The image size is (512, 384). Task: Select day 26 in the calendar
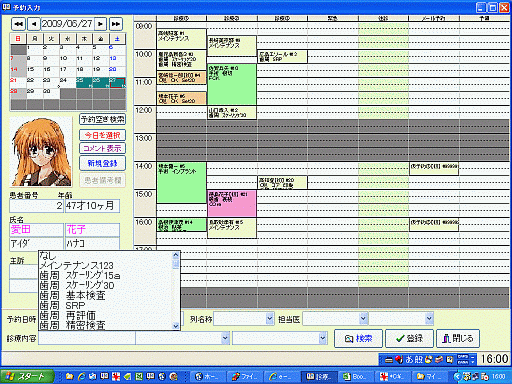(x=101, y=82)
